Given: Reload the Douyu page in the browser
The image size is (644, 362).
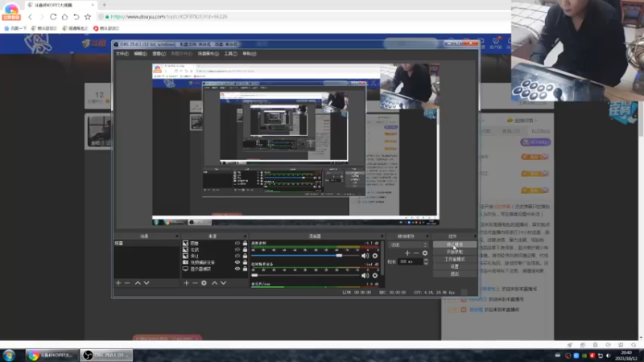Looking at the screenshot, I should pyautogui.click(x=53, y=17).
